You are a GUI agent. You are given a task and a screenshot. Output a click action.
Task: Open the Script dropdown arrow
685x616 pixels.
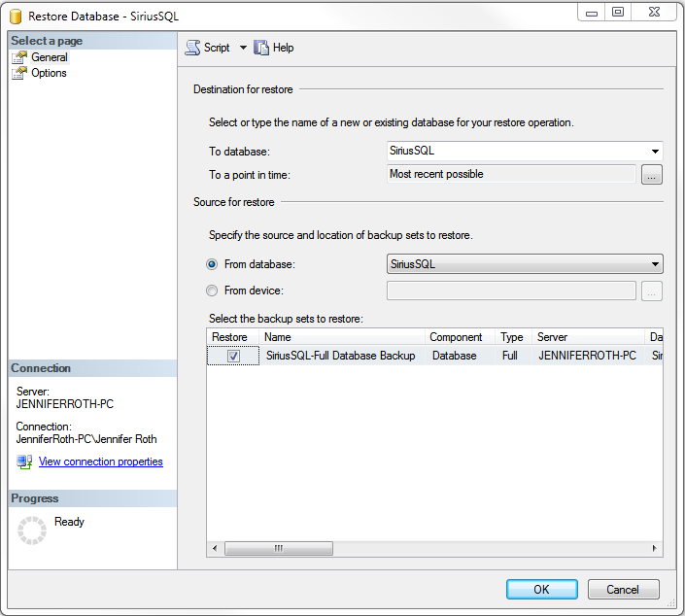click(243, 48)
